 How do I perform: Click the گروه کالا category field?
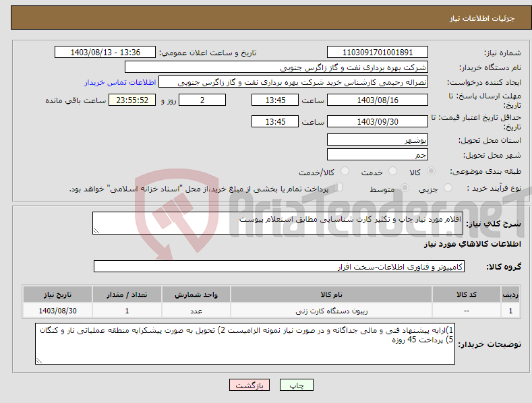279,266
